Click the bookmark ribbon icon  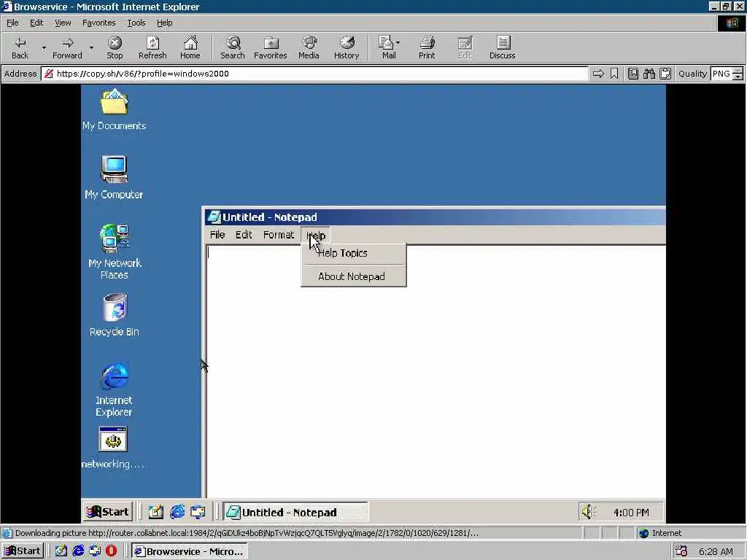[x=614, y=74]
